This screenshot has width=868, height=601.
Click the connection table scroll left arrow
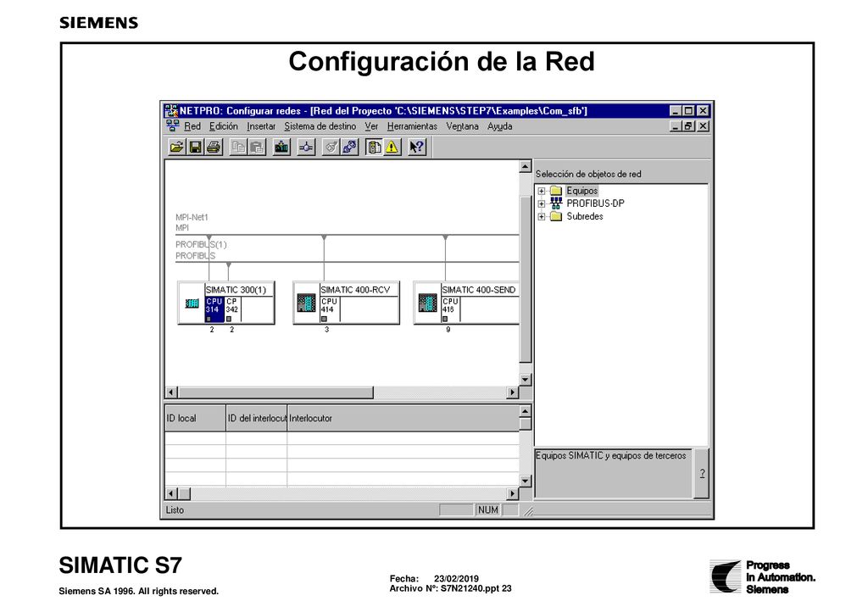pyautogui.click(x=171, y=493)
